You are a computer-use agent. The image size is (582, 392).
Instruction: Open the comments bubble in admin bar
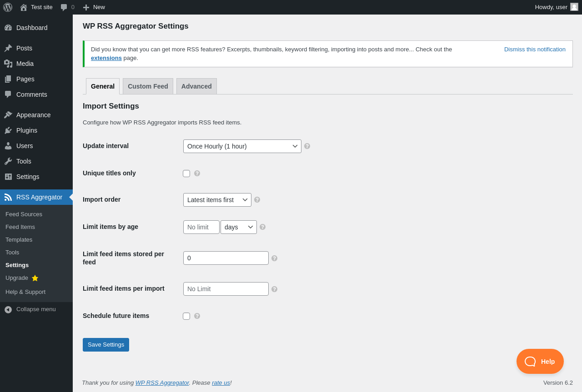point(64,7)
